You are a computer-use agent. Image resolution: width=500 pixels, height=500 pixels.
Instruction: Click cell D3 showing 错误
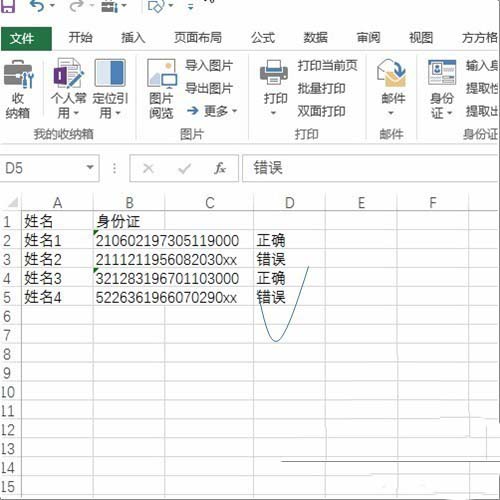click(x=289, y=259)
